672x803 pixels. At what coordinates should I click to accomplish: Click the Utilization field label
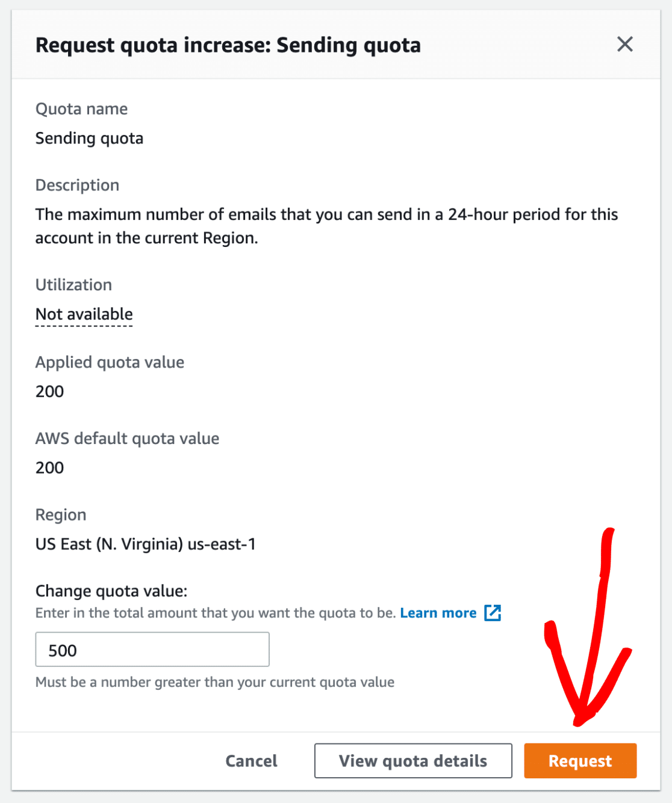coord(73,285)
